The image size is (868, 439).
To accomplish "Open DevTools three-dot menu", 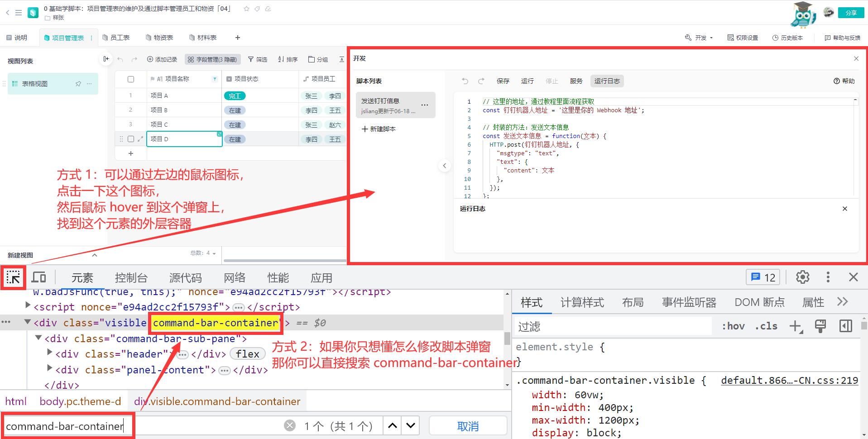I will [828, 277].
